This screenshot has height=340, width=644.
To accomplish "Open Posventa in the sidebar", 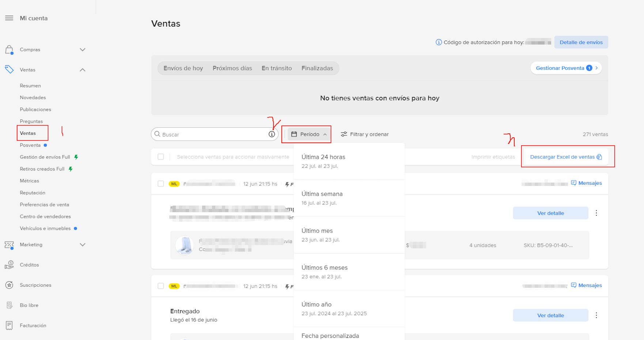I will (x=30, y=145).
